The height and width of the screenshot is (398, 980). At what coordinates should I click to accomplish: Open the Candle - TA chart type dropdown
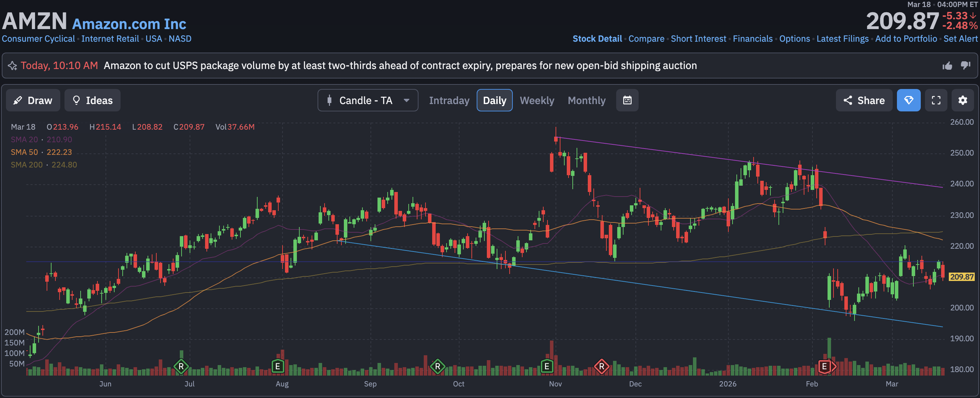pyautogui.click(x=367, y=100)
